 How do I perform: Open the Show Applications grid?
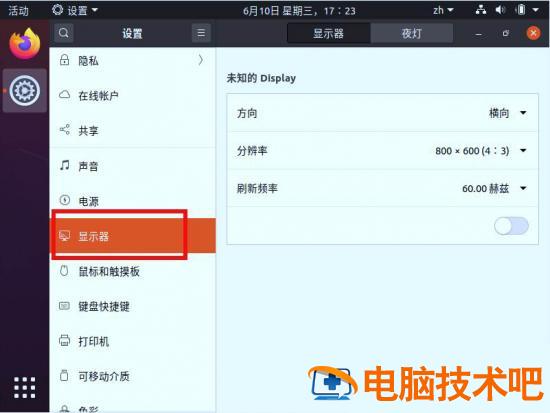(25, 388)
